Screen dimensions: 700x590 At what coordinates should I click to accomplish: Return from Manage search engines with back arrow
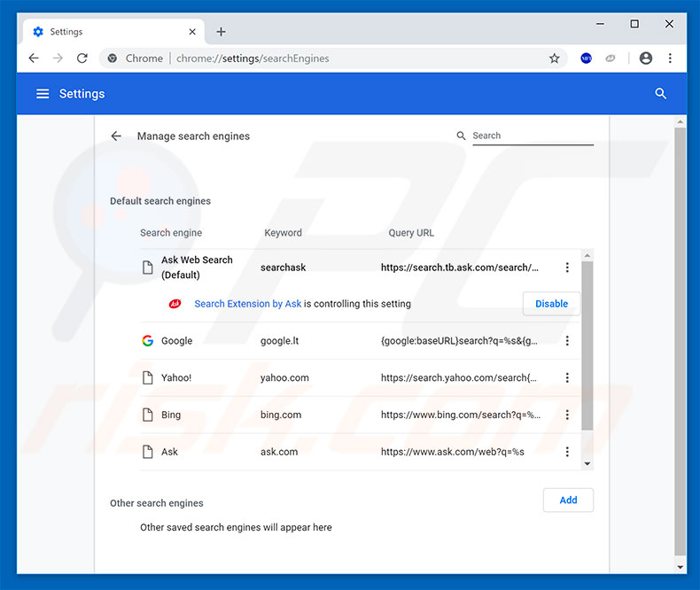pyautogui.click(x=116, y=136)
